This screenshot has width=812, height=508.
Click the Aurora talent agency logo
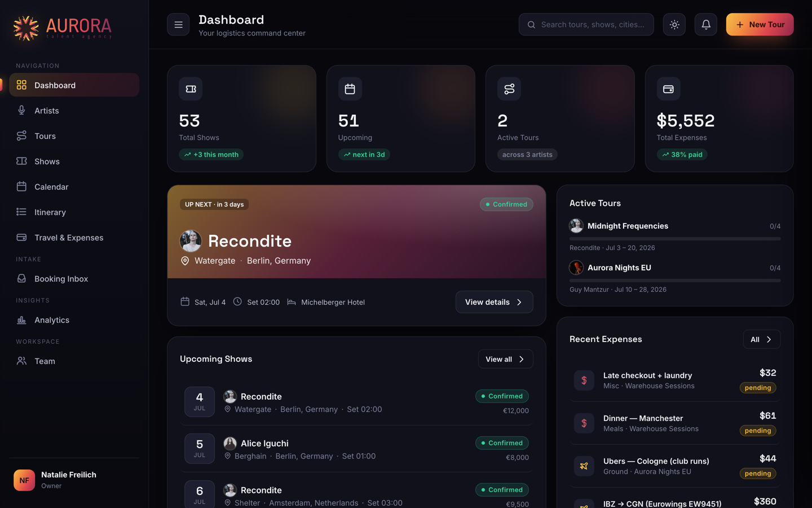[63, 28]
